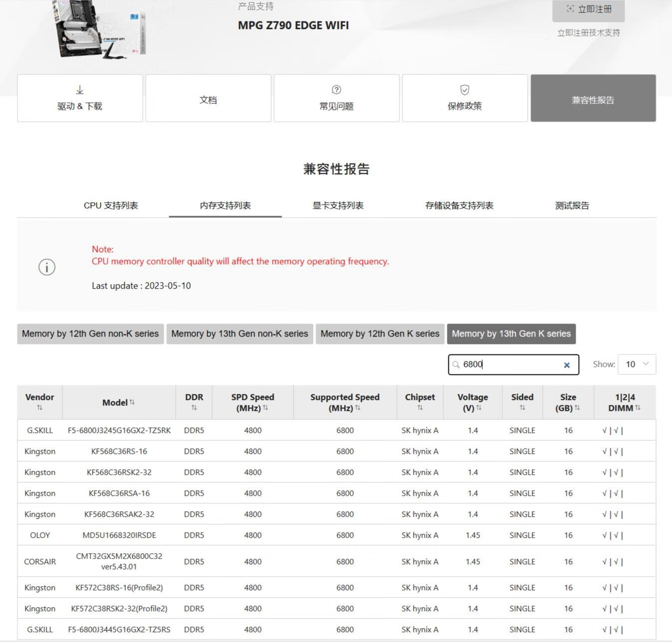The height and width of the screenshot is (642, 672).
Task: Sort table by Vendor column arrows
Action: (x=39, y=408)
